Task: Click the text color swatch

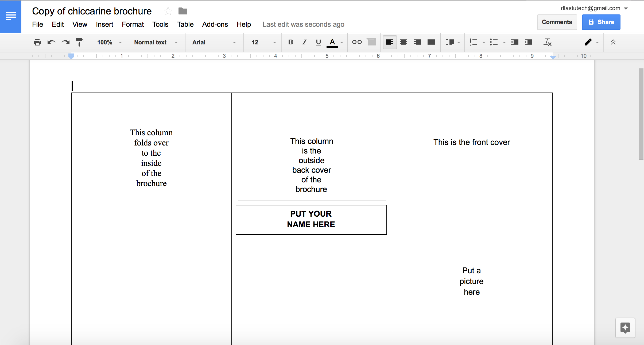Action: (x=333, y=46)
